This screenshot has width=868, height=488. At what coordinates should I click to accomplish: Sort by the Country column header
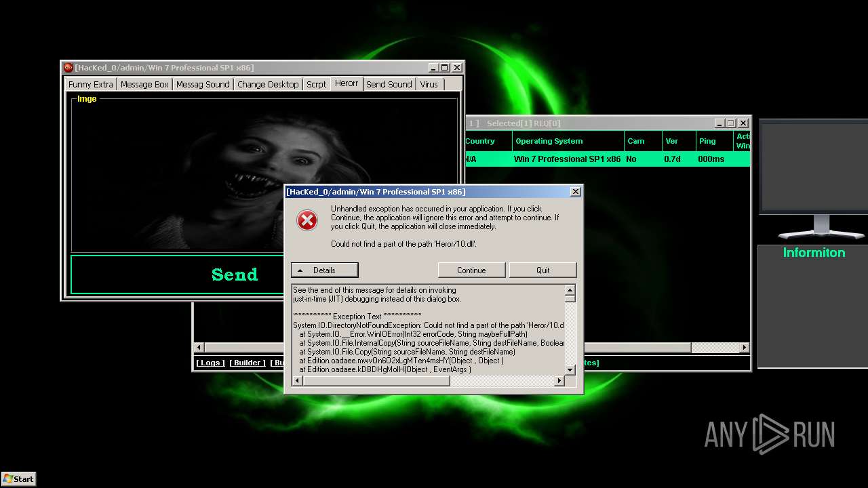coord(480,141)
